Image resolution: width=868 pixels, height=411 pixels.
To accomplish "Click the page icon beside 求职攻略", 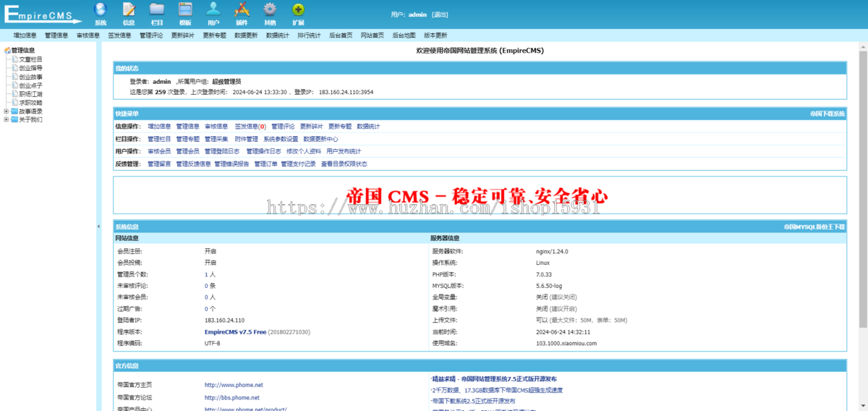I will click(14, 103).
